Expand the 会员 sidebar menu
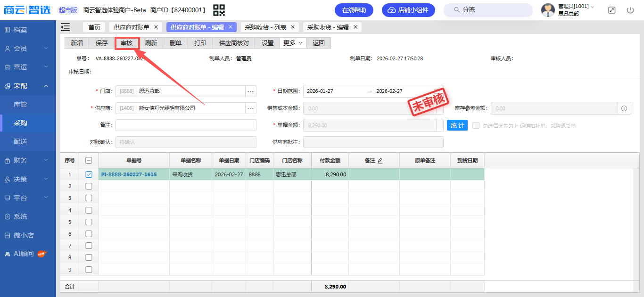The height and width of the screenshot is (297, 644). pos(28,49)
